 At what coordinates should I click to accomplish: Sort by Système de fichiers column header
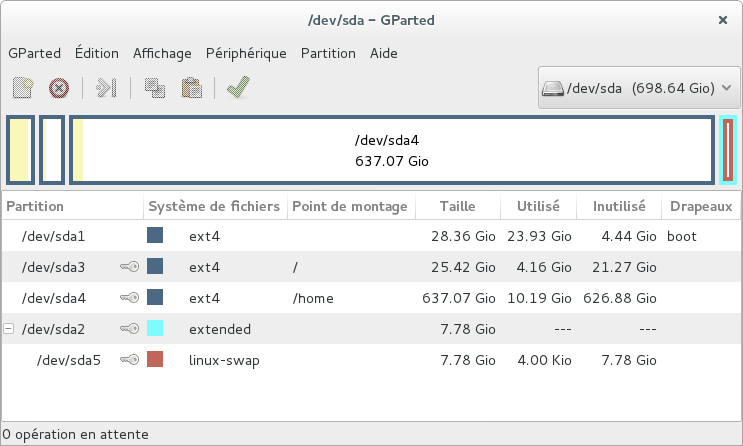(x=214, y=206)
